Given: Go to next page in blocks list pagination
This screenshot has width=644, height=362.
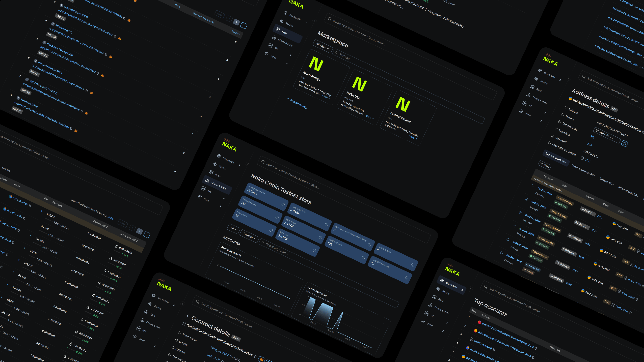Looking at the screenshot, I should coord(147,235).
